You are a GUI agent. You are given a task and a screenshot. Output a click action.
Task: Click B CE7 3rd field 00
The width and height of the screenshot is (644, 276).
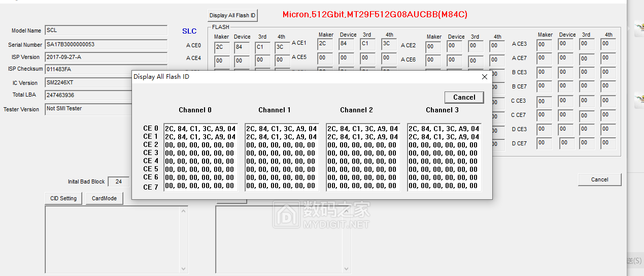(x=587, y=86)
